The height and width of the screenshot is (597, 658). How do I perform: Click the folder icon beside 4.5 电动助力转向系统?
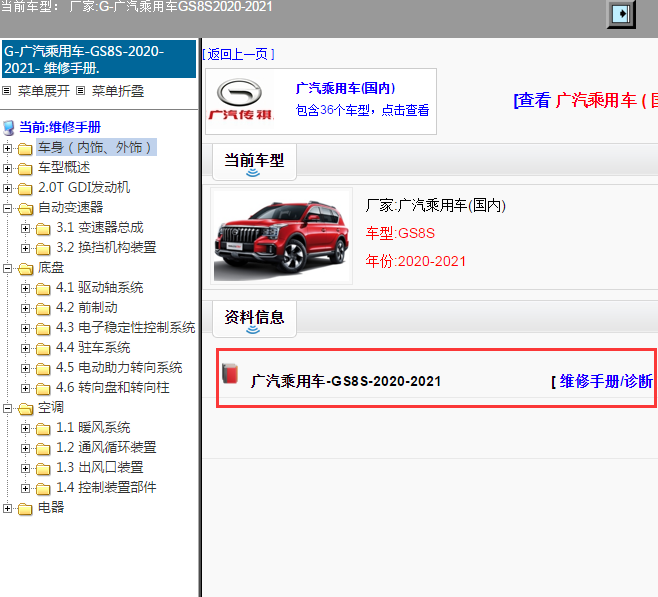click(x=43, y=369)
